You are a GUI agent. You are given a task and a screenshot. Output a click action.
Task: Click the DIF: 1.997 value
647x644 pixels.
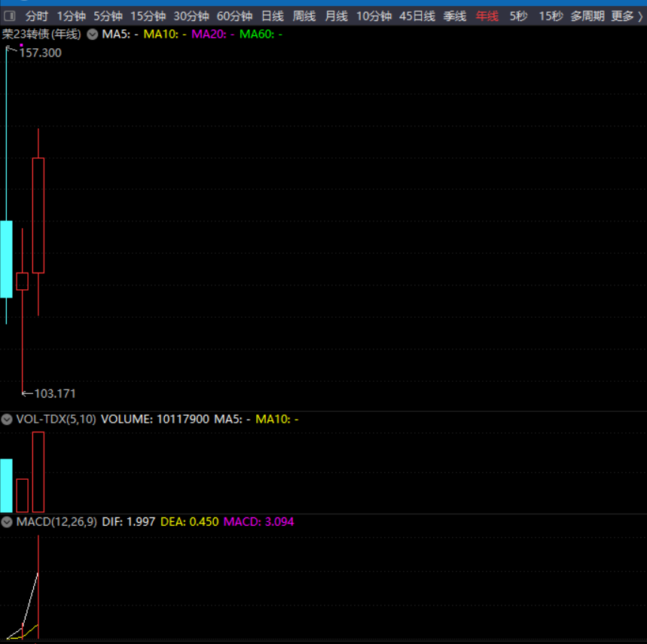point(128,522)
